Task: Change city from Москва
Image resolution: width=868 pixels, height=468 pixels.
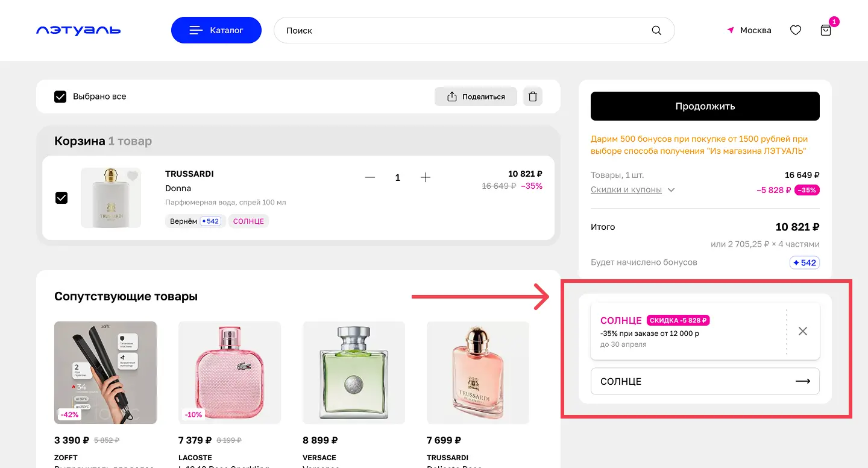Action: click(749, 30)
